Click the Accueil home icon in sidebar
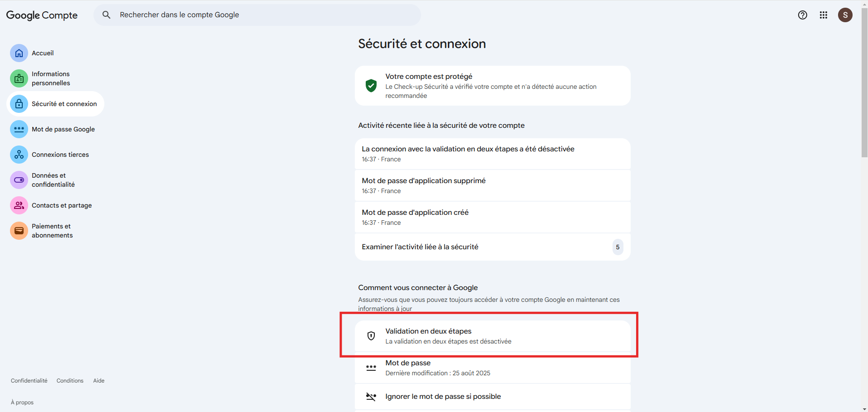The height and width of the screenshot is (412, 868). [x=19, y=53]
